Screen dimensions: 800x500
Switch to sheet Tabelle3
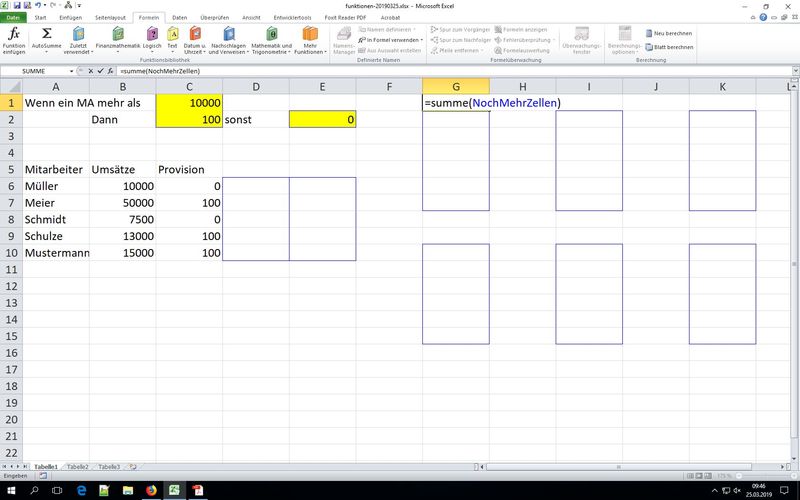109,467
